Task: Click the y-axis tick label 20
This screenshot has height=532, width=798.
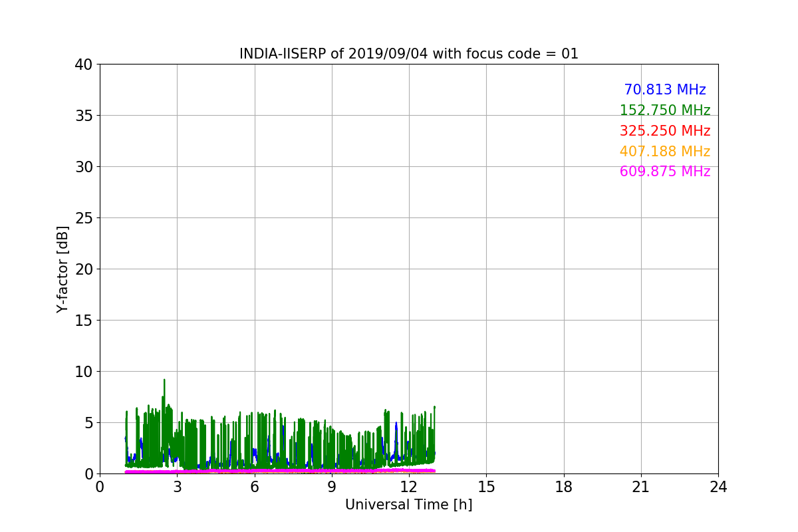Action: point(84,269)
